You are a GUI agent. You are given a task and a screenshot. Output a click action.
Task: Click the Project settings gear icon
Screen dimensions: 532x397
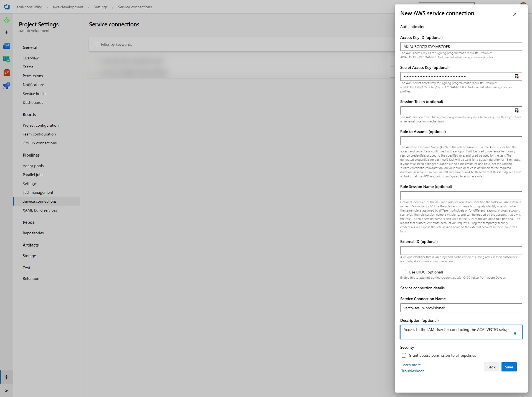pyautogui.click(x=7, y=377)
